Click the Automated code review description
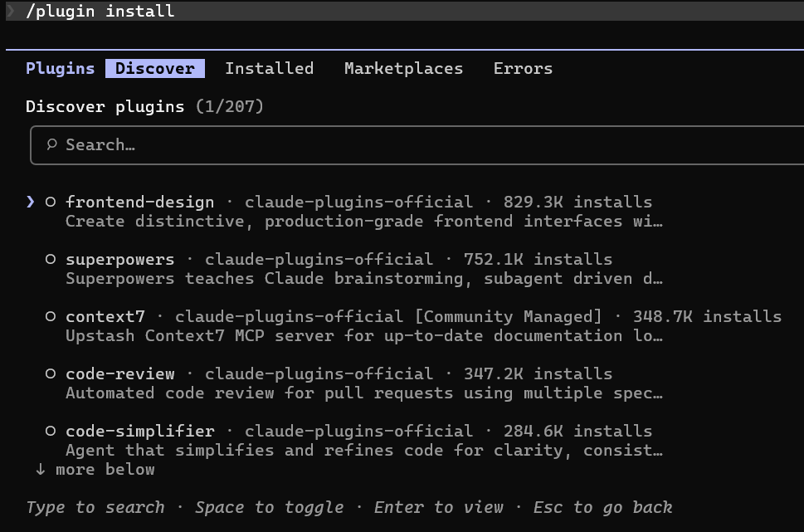804x532 pixels. tap(364, 393)
